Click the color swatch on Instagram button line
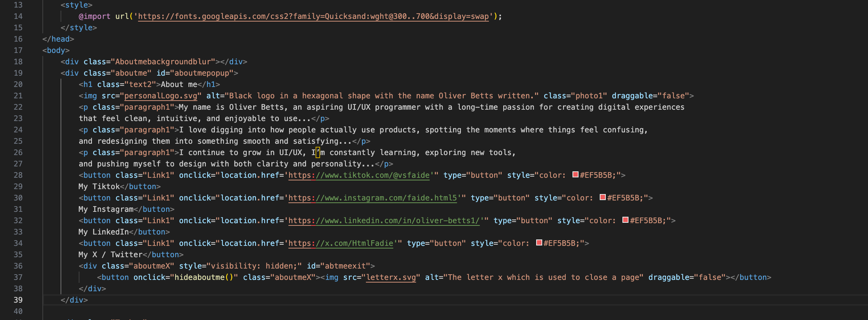 pos(603,197)
